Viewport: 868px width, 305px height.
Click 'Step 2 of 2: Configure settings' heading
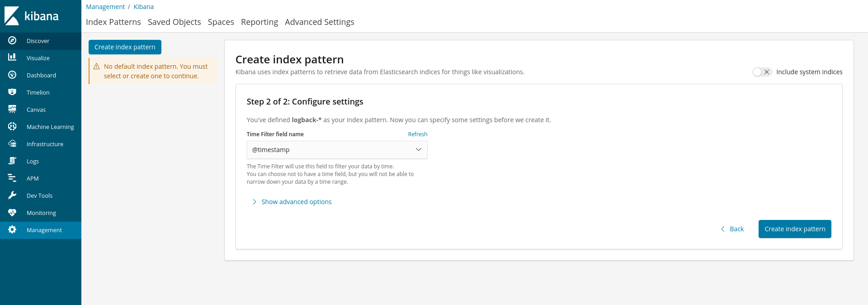click(x=305, y=102)
